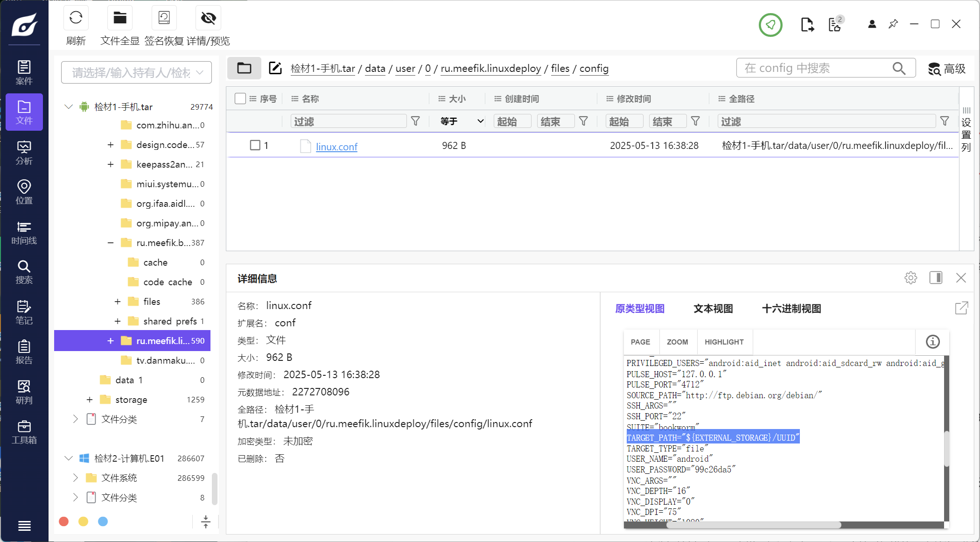
Task: Tick the checkbox for linux.conf row
Action: pos(255,145)
